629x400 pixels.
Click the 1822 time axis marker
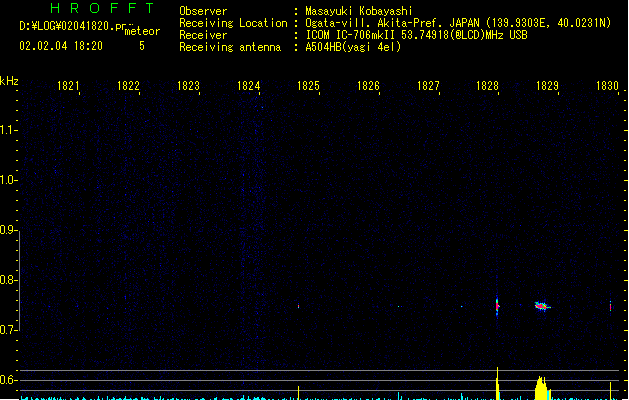click(x=128, y=86)
